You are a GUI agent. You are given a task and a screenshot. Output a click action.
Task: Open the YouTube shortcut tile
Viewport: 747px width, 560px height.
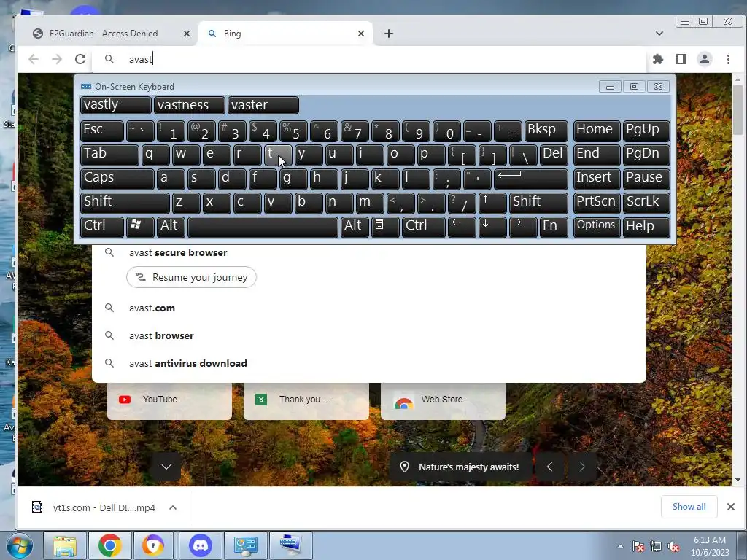[169, 400]
